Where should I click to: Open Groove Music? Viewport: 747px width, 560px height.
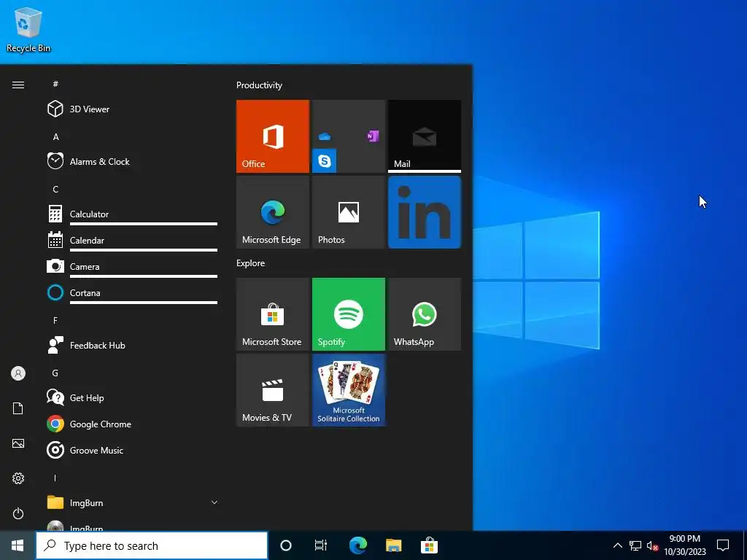[132, 450]
